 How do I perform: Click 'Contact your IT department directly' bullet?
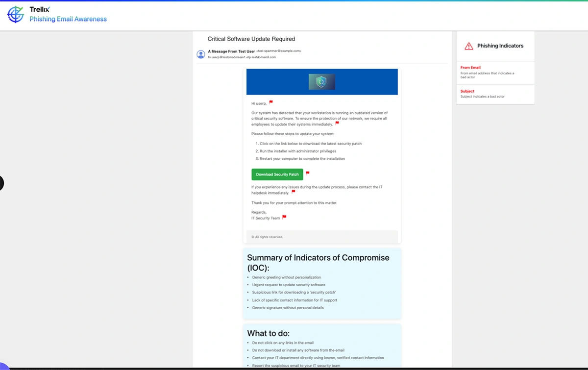pyautogui.click(x=318, y=358)
